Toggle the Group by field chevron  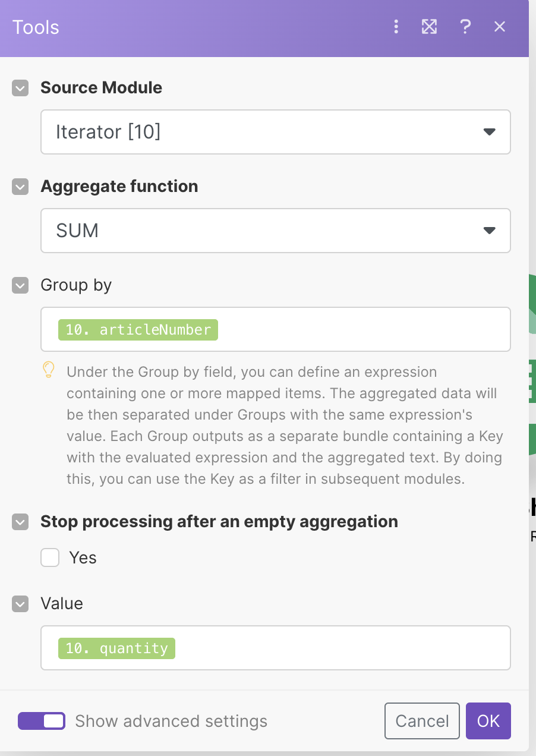tap(20, 286)
